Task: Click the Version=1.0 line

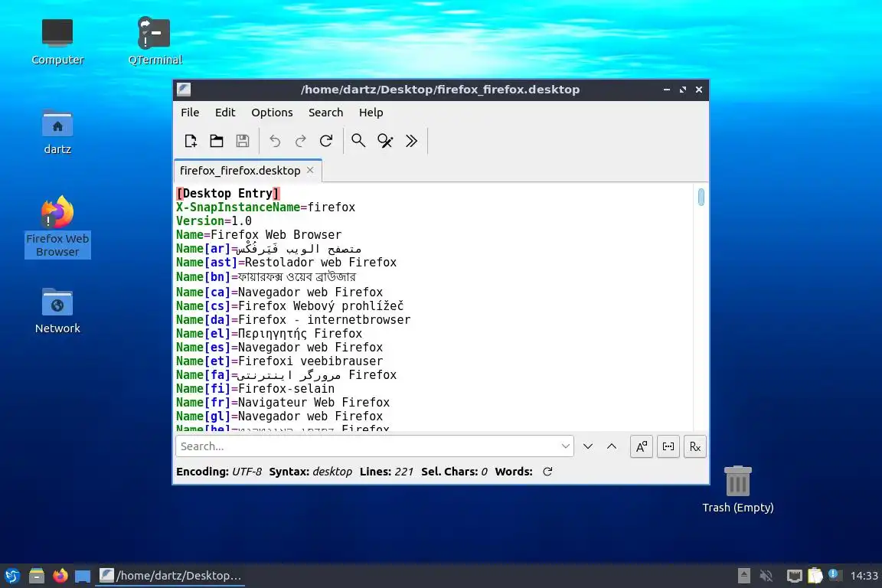Action: [x=214, y=221]
